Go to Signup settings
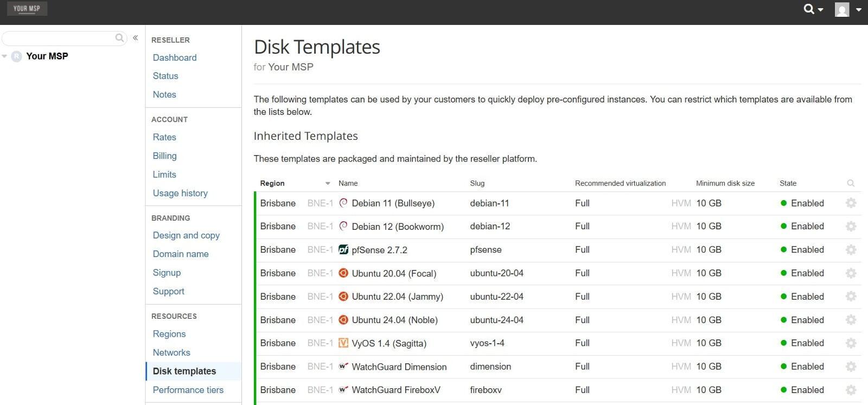This screenshot has width=868, height=405. tap(167, 273)
